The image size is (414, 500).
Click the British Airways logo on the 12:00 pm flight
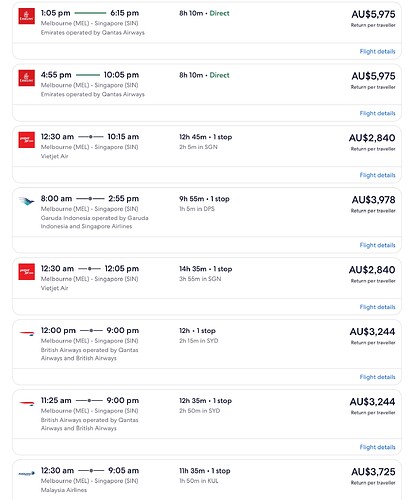click(27, 333)
